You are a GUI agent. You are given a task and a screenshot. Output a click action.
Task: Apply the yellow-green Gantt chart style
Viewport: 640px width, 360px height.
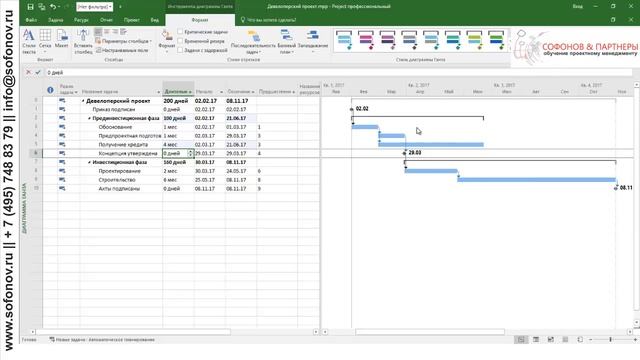(474, 40)
